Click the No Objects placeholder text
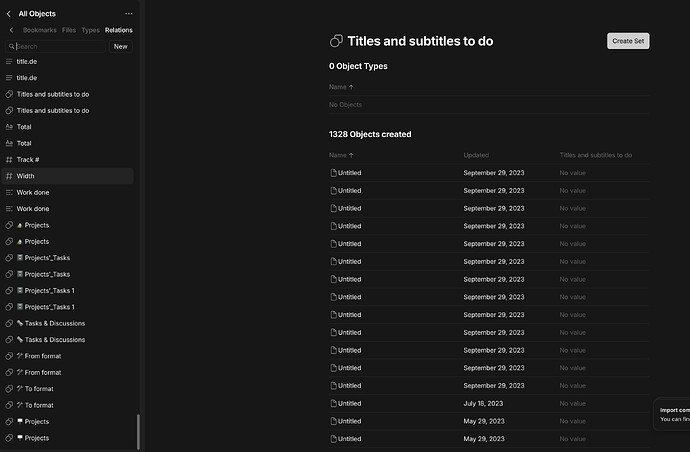The height and width of the screenshot is (452, 690). 345,105
